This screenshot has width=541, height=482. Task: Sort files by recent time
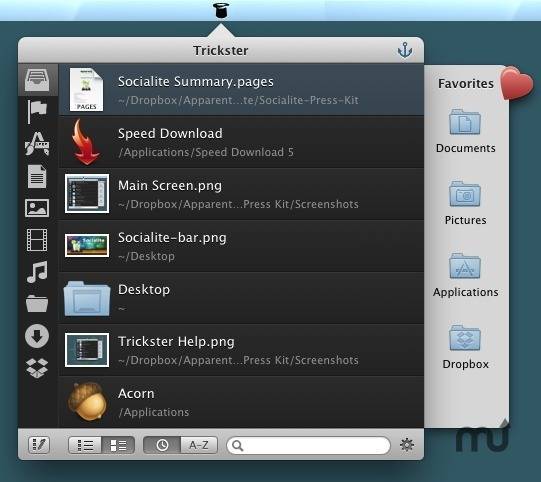[162, 445]
